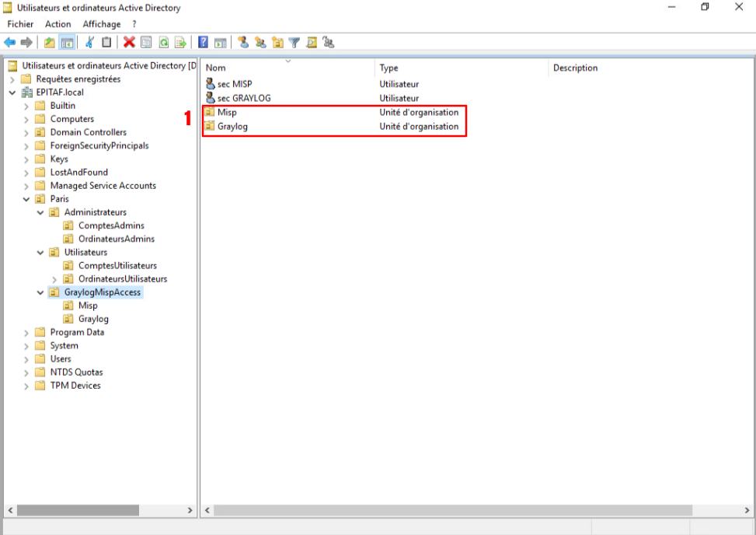Click the Cut scissors toolbar icon

pos(90,42)
